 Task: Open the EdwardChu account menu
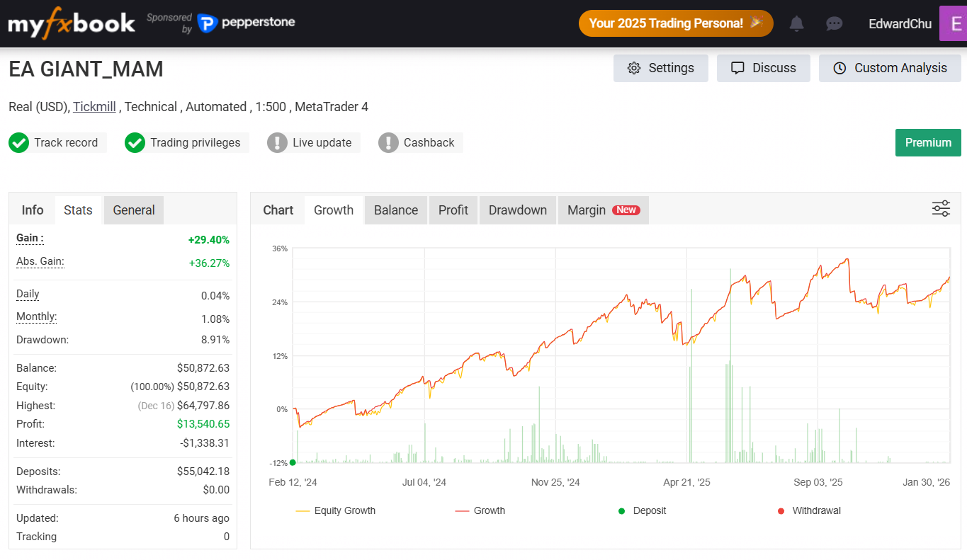pyautogui.click(x=900, y=23)
